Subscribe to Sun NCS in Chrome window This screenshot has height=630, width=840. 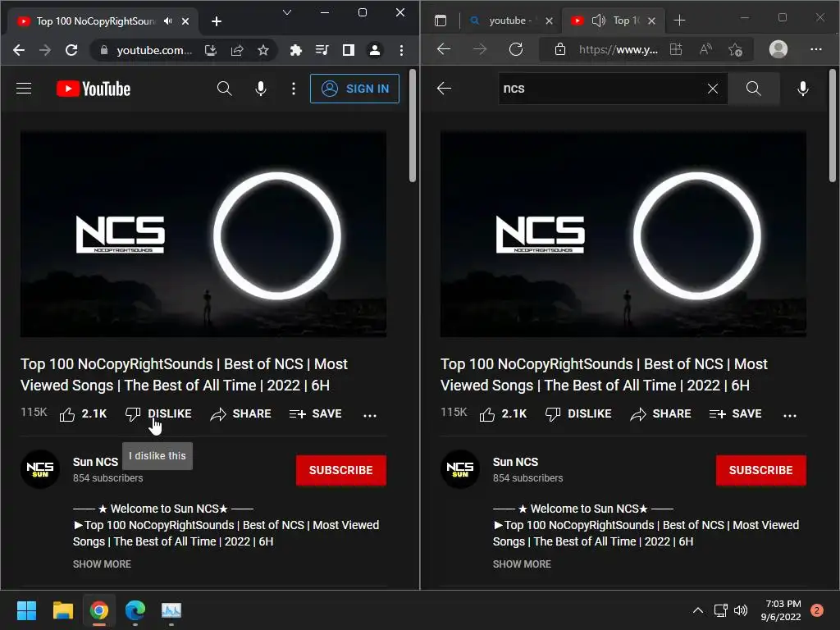click(340, 470)
